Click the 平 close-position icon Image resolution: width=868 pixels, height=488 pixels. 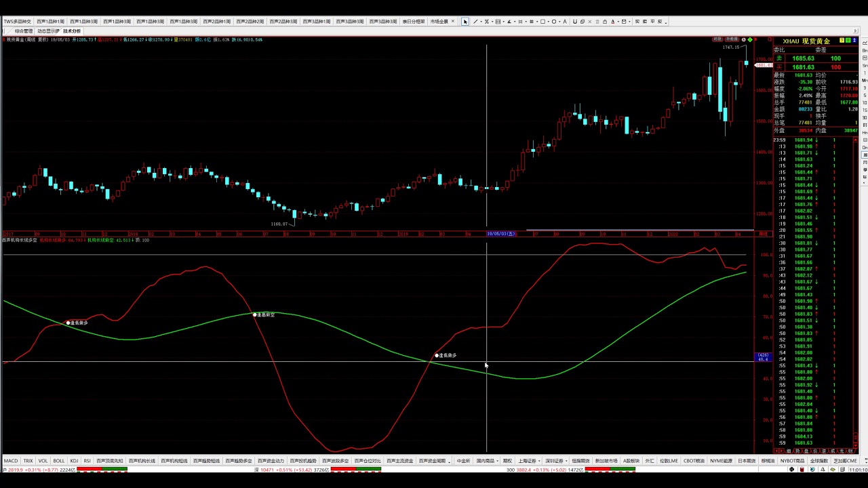click(652, 22)
